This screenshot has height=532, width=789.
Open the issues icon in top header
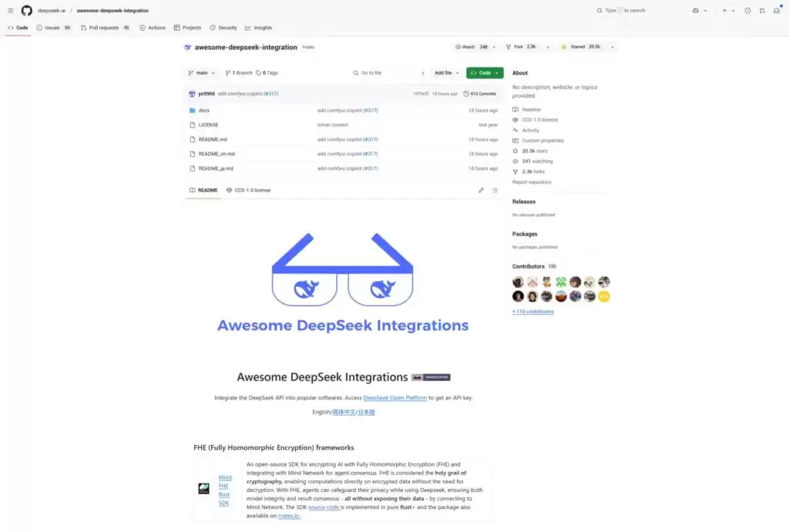point(747,10)
